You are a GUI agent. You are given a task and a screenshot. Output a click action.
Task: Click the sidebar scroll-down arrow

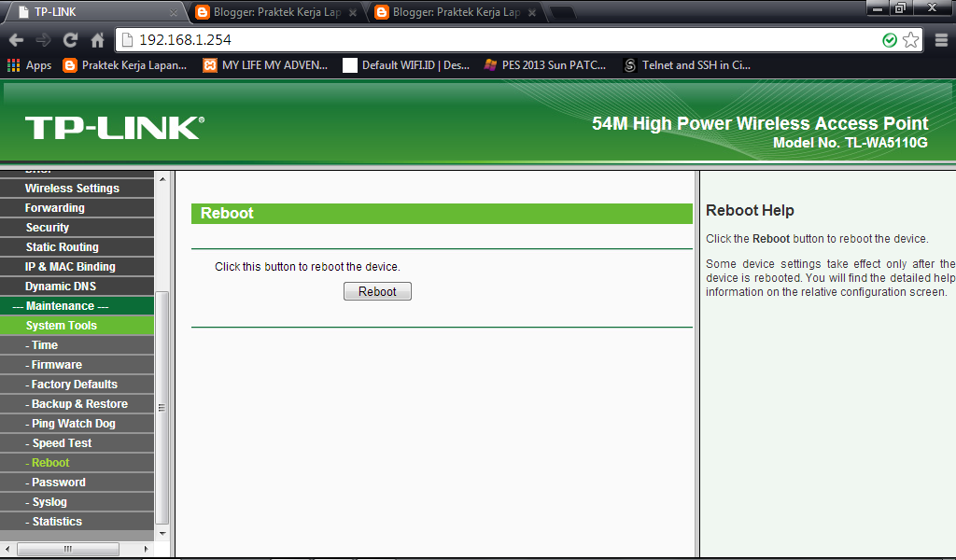(162, 533)
